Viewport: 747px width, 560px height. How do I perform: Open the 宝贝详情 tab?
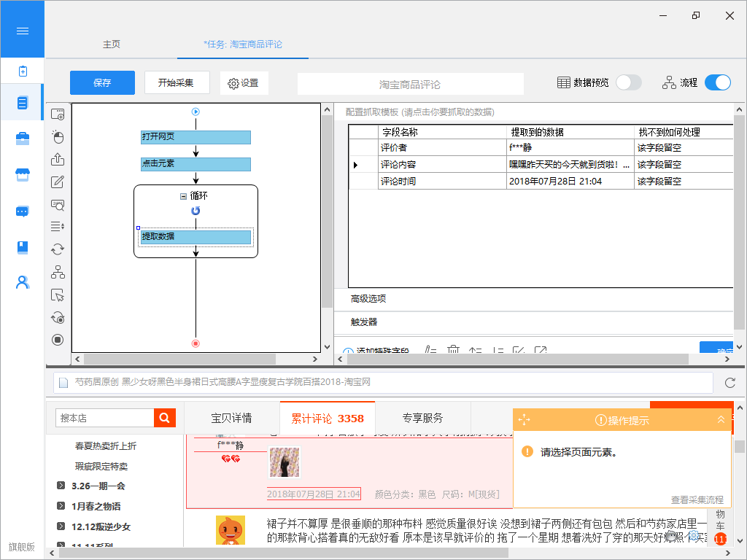click(x=231, y=418)
